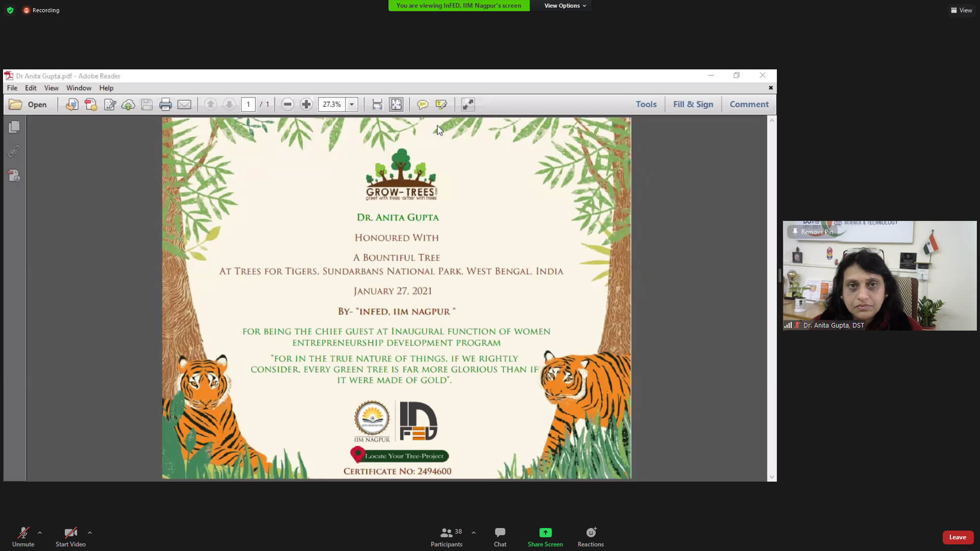The width and height of the screenshot is (980, 551).
Task: Open the Fill & Sign pane
Action: (693, 104)
